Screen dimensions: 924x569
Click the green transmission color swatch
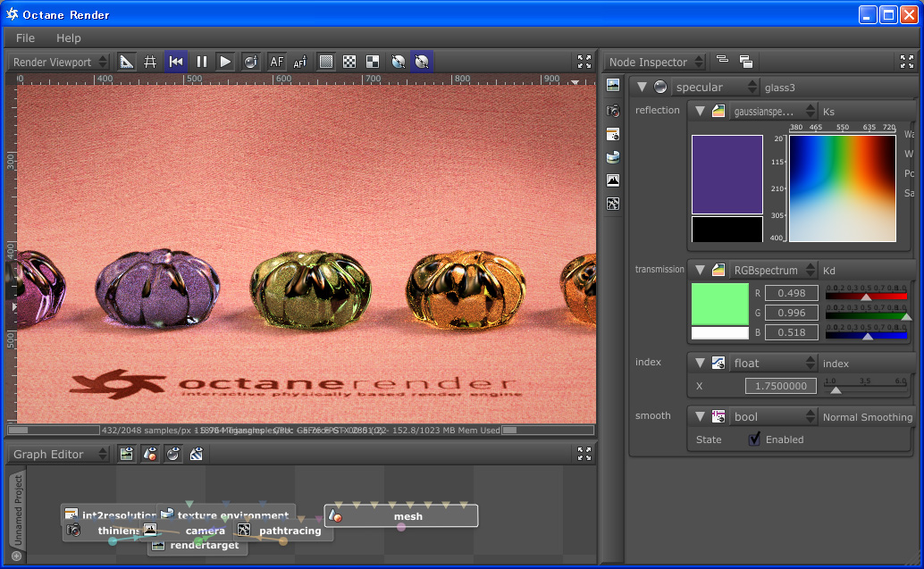pos(719,304)
